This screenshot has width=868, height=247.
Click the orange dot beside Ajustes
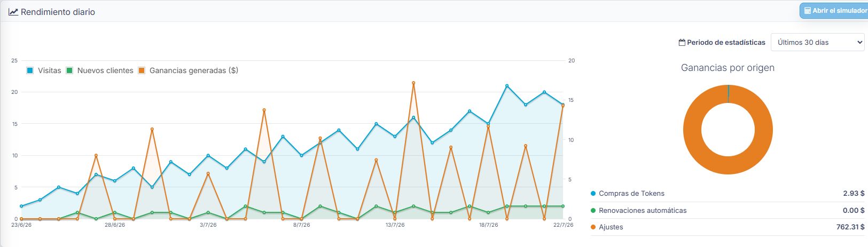click(593, 227)
